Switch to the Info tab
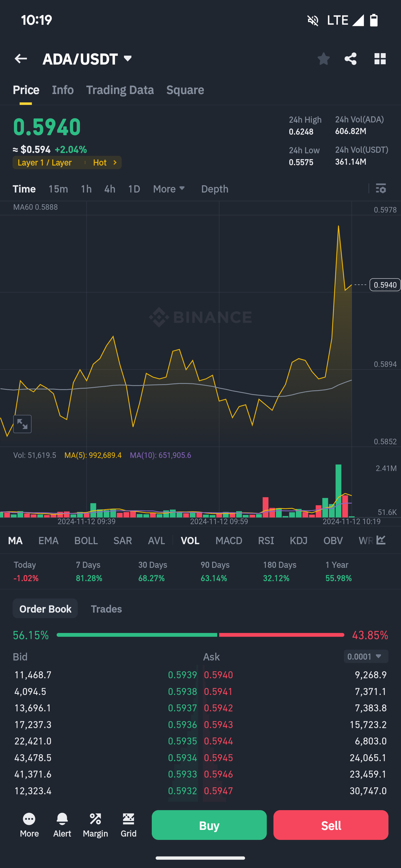Viewport: 401px width, 868px height. click(63, 90)
